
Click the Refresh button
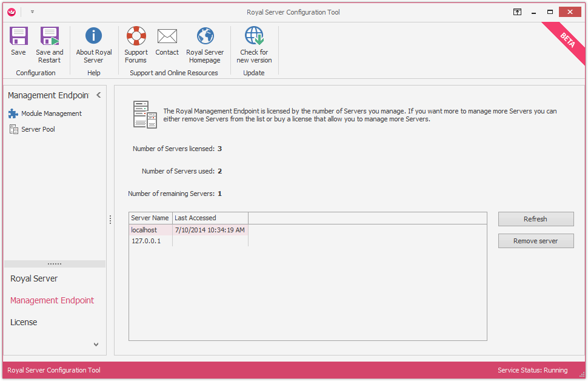[535, 219]
